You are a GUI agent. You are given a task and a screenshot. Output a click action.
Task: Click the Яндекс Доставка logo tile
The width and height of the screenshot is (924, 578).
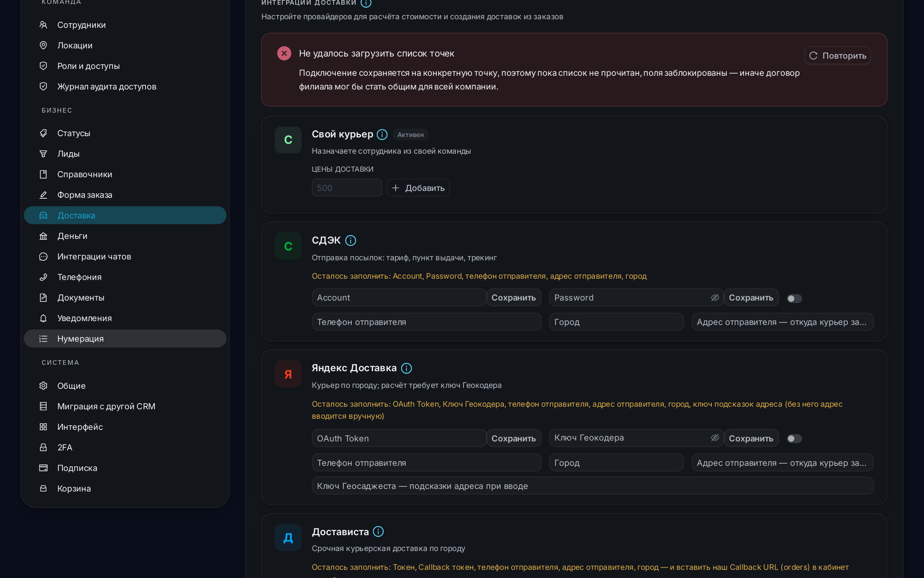[288, 374]
